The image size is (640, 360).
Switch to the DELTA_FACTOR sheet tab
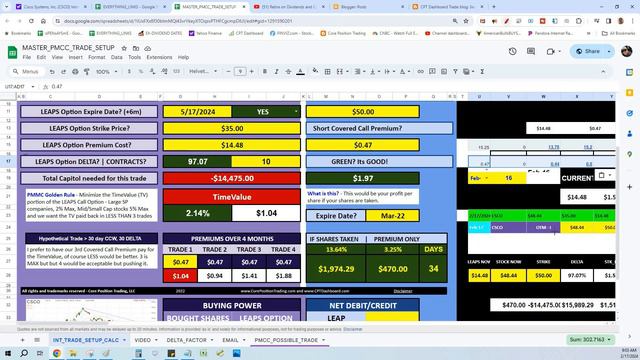pyautogui.click(x=187, y=340)
